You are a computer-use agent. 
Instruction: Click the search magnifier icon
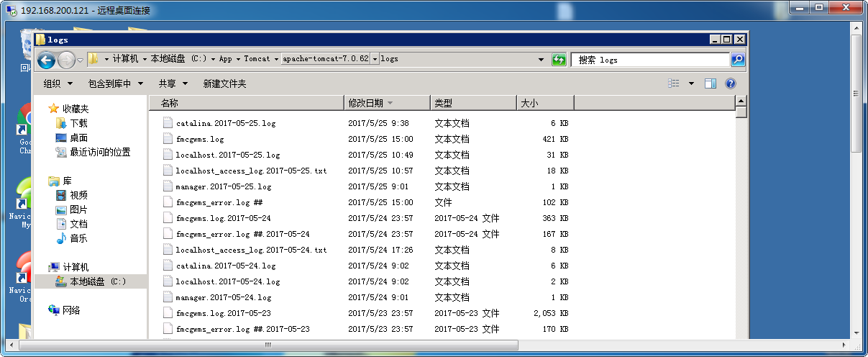click(738, 60)
